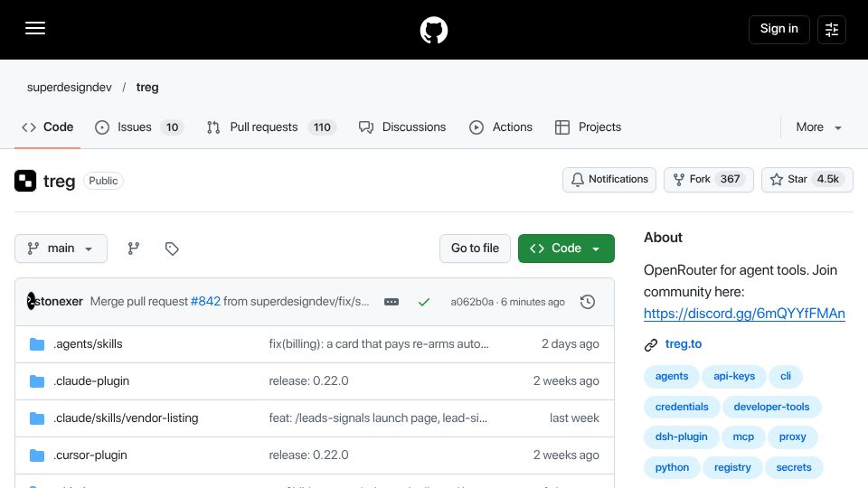Click the '2 days ago' timestamp for .agents/skills

click(x=571, y=344)
